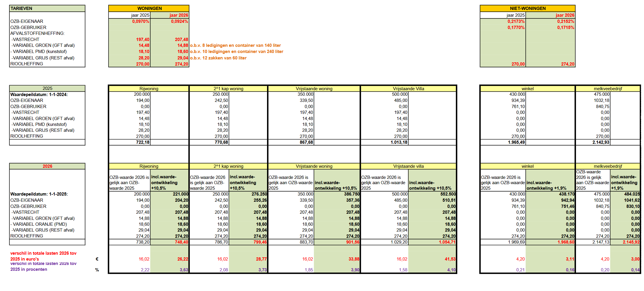Click the NIET-WONINGEN header cell
Viewport: 644px width, 291px height.
point(527,8)
